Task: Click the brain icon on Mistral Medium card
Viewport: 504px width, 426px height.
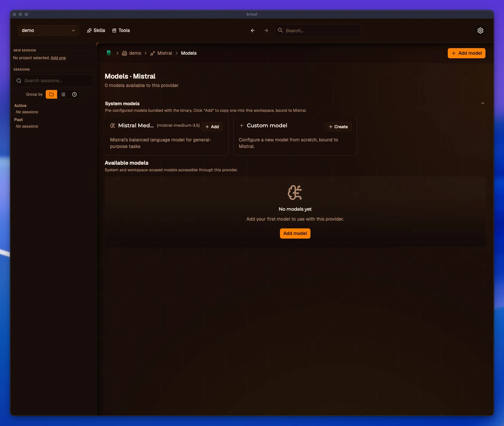Action: coord(113,126)
